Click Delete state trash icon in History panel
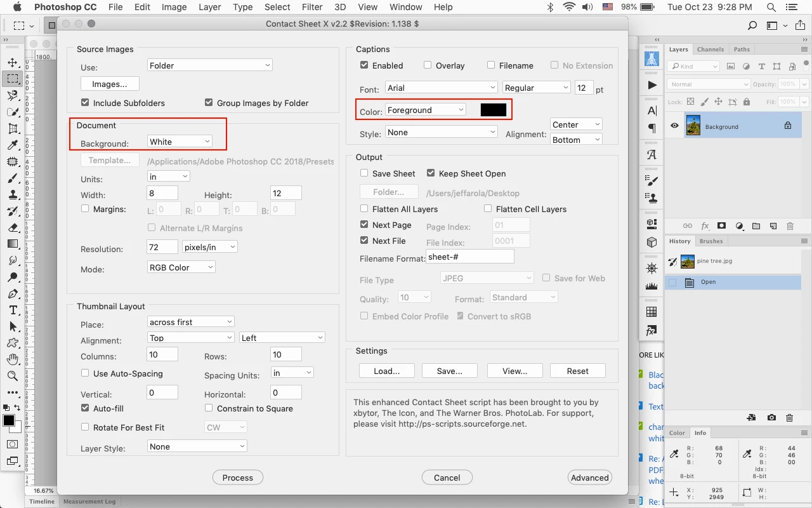 click(x=790, y=418)
